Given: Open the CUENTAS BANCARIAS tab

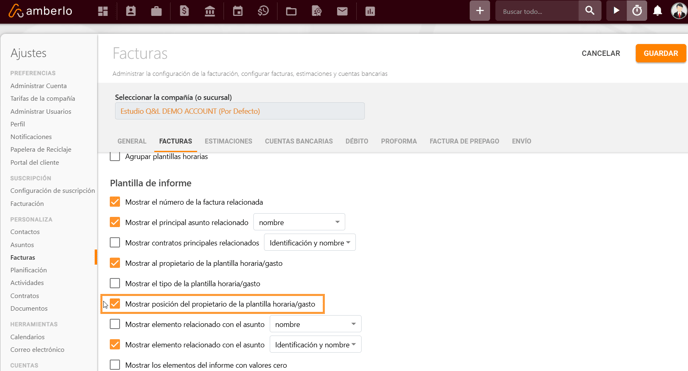Looking at the screenshot, I should coord(299,141).
